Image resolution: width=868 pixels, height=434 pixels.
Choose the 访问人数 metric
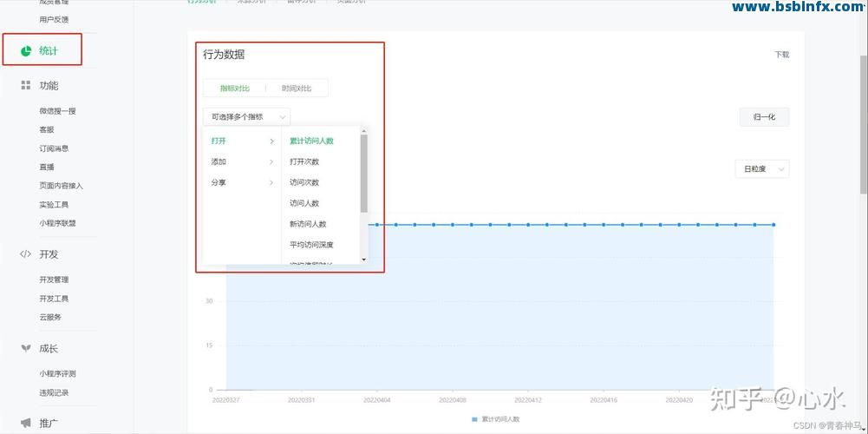coord(304,203)
